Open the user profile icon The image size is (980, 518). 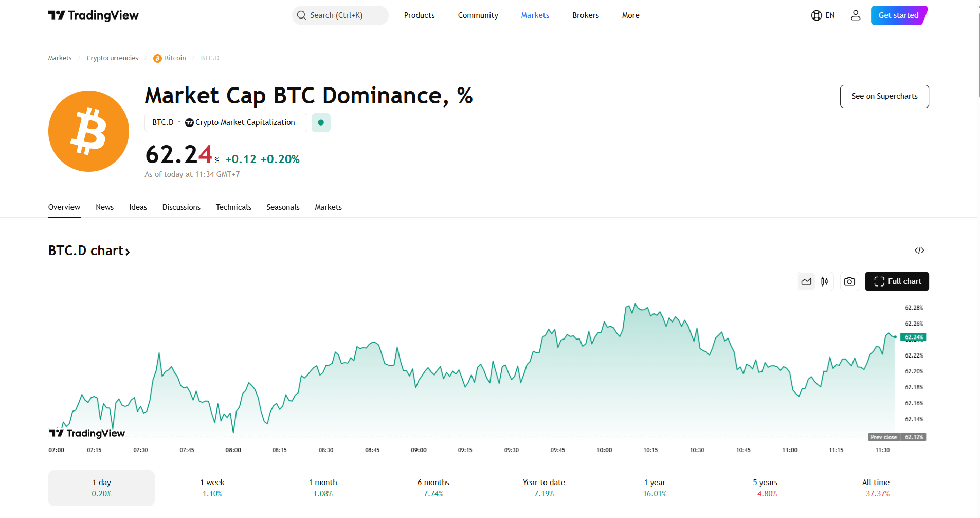tap(856, 15)
